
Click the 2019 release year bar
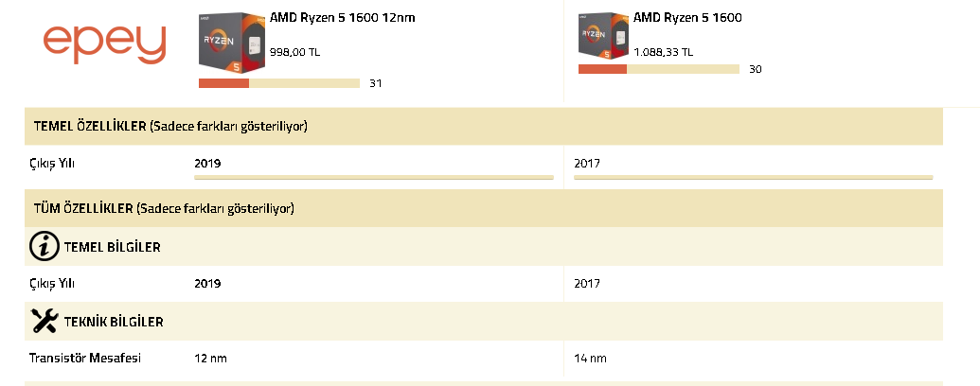tap(374, 177)
